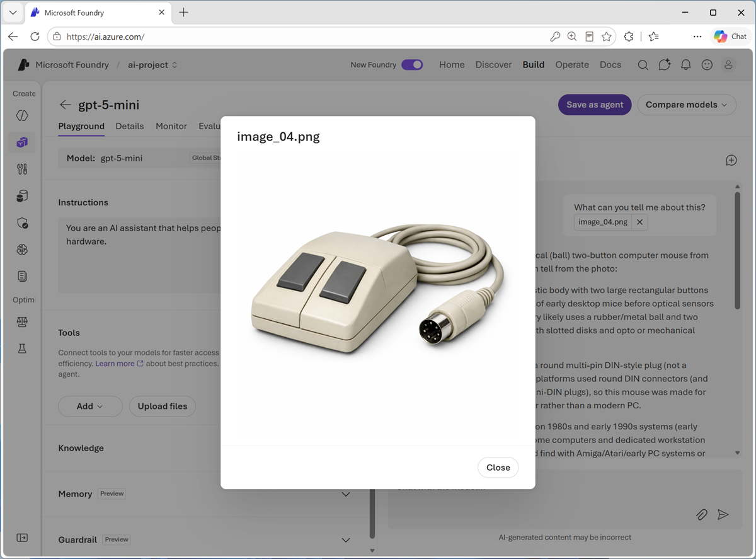756x559 pixels.
Task: Open the database stack icon in sidebar
Action: coord(22,196)
